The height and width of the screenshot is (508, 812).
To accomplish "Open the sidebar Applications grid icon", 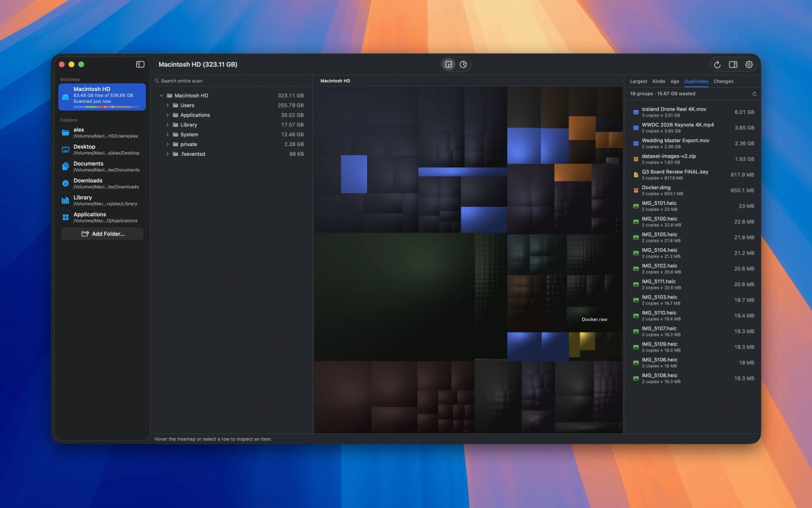I will point(65,217).
